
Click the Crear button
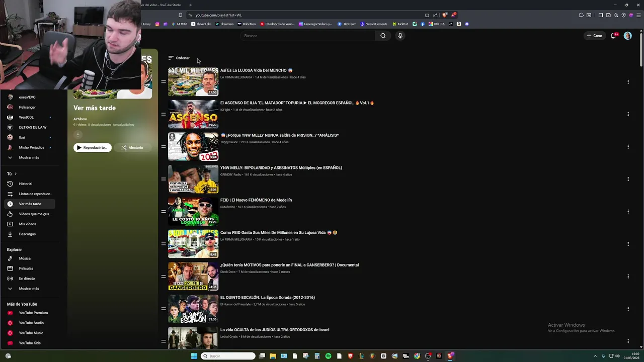point(594,36)
